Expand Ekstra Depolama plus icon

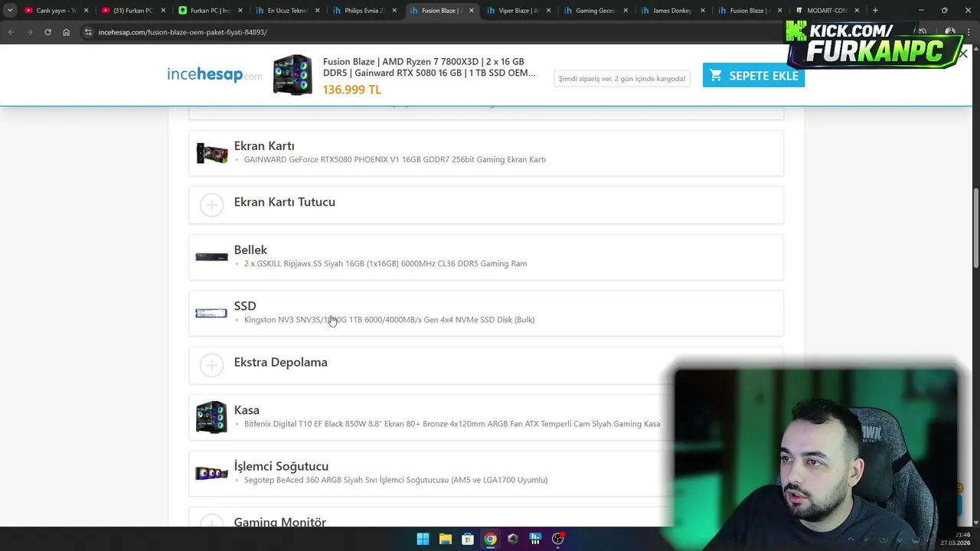(x=211, y=365)
